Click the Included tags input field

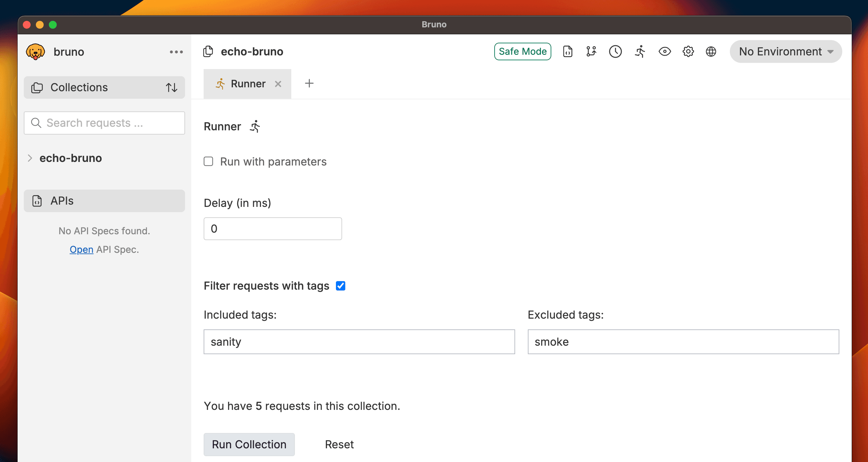(359, 342)
